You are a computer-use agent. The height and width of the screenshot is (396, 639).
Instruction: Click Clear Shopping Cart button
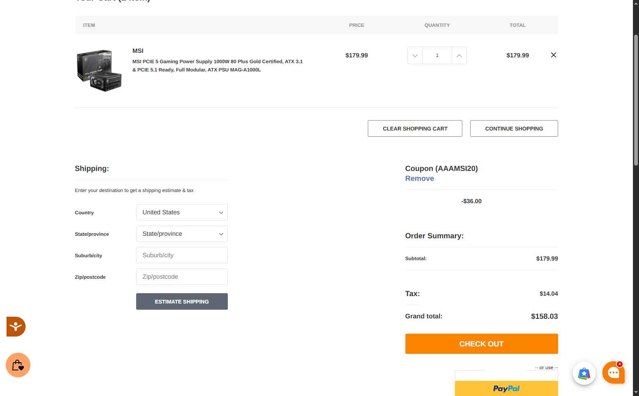point(415,128)
